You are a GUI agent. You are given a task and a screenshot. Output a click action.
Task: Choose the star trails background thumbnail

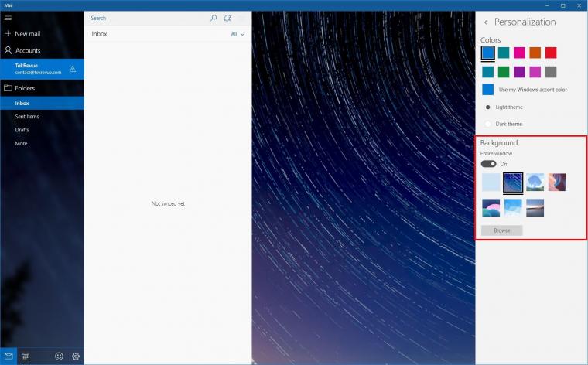tap(513, 182)
